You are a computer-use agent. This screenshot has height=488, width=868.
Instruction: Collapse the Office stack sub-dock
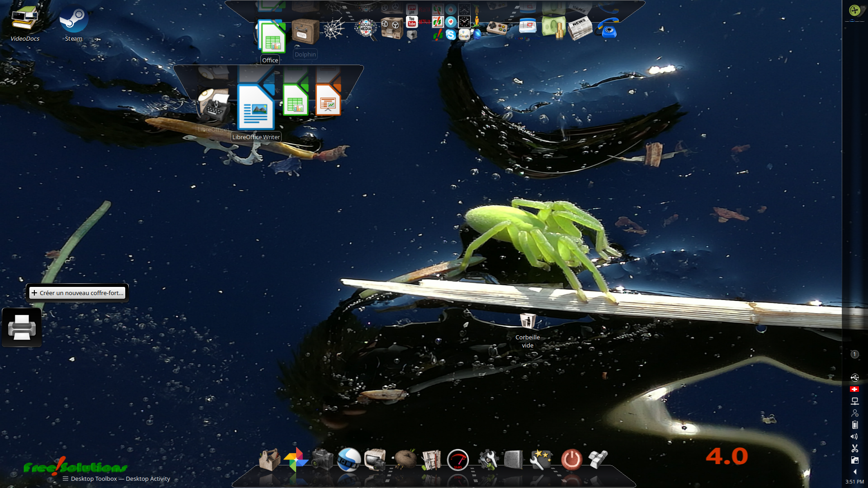pos(271,37)
